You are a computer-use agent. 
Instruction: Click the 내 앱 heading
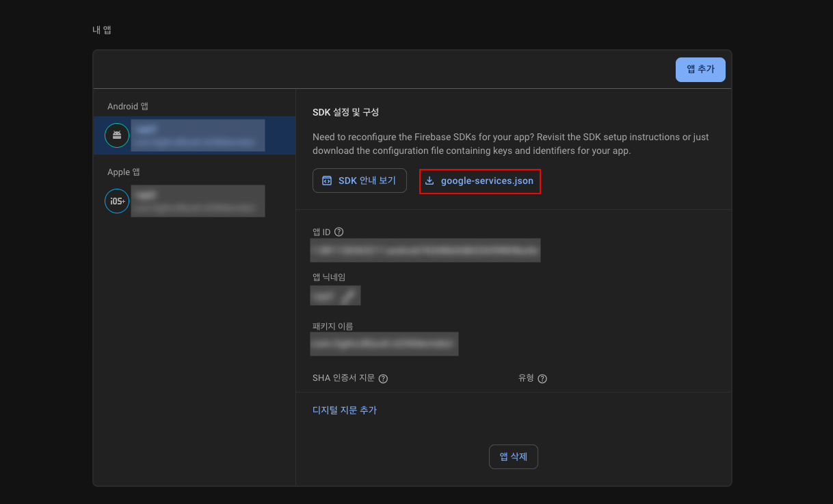(x=102, y=30)
